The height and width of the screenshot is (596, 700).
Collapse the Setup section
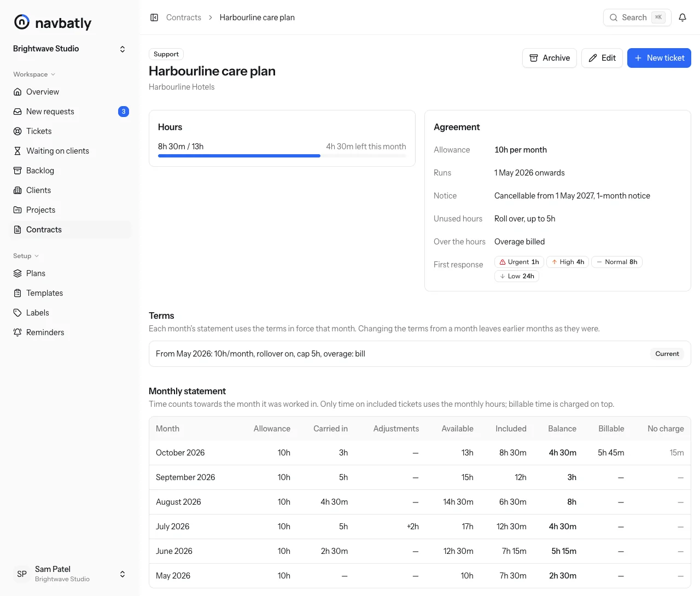click(26, 256)
